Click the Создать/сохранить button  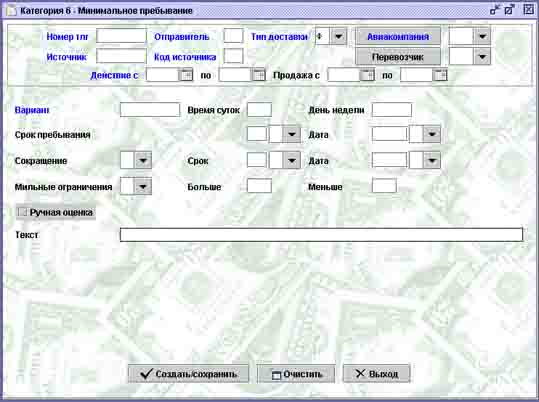[x=188, y=374]
